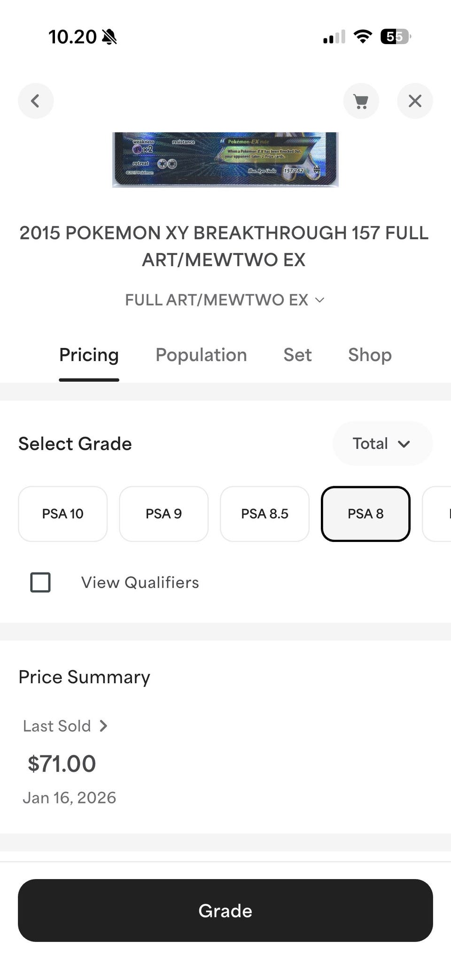Tap the chevron next to Last Sold
451x980 pixels.
[x=104, y=726]
